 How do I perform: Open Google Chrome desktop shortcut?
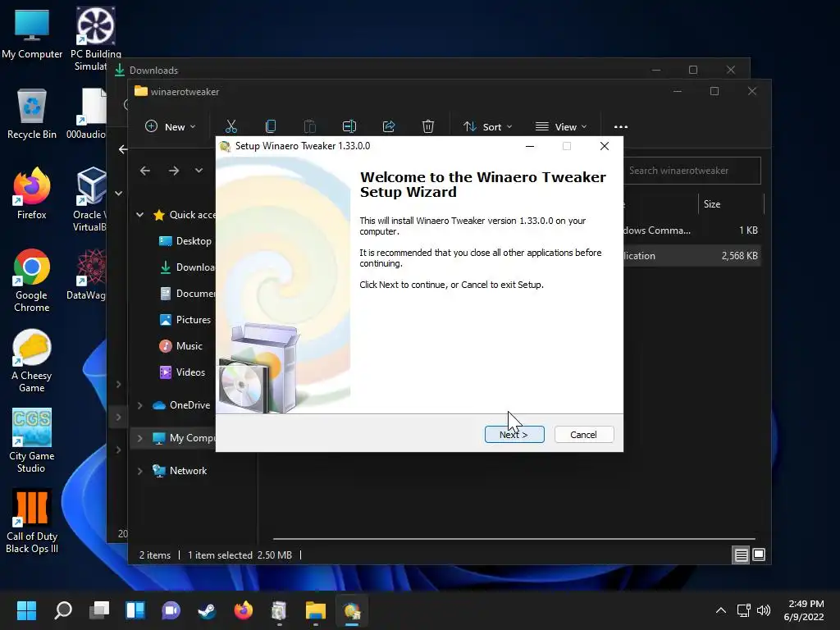pos(32,281)
